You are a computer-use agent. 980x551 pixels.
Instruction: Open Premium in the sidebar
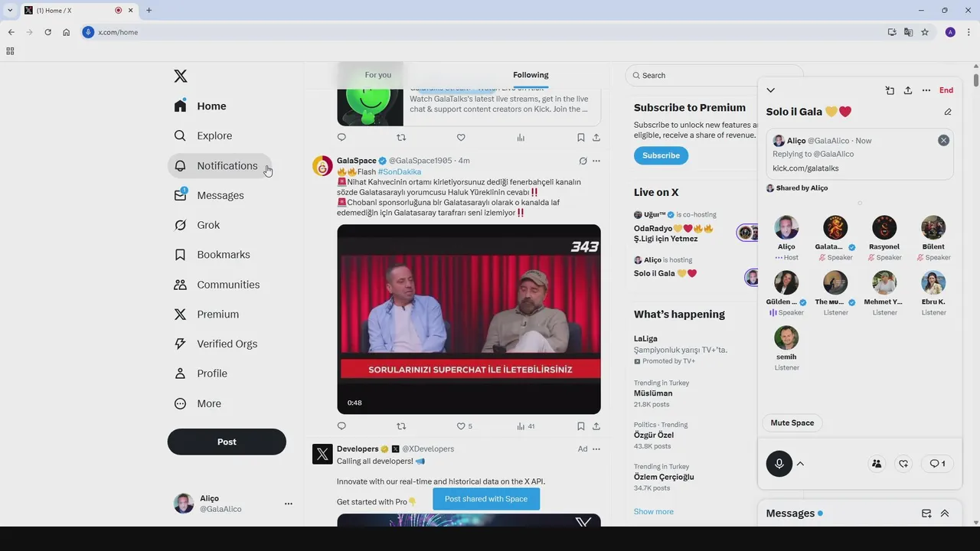207,314
